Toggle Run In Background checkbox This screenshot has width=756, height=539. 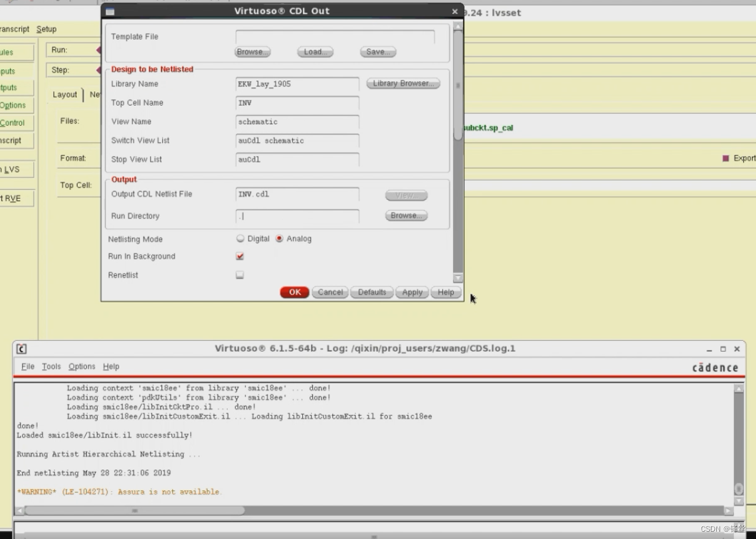(240, 257)
